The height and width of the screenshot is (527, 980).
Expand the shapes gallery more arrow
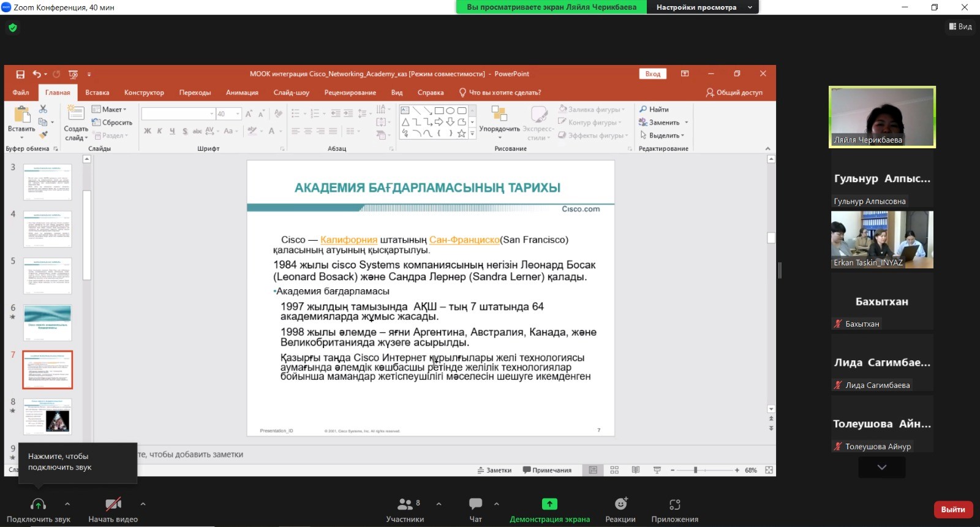pyautogui.click(x=472, y=133)
